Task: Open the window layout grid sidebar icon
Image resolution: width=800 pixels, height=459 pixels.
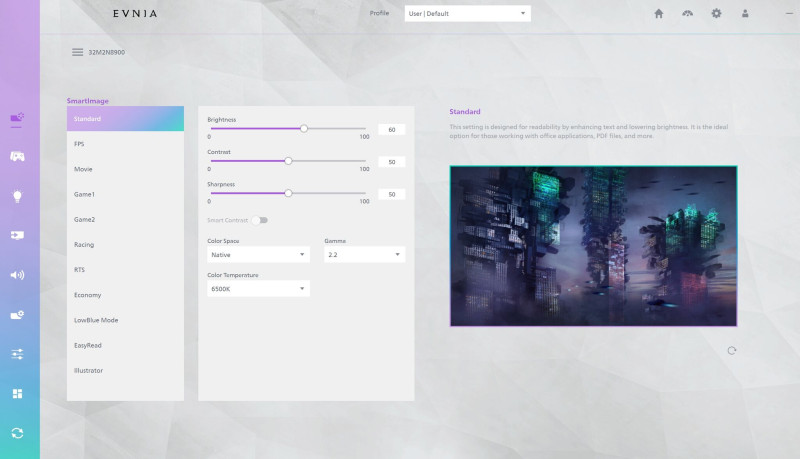Action: (x=17, y=394)
